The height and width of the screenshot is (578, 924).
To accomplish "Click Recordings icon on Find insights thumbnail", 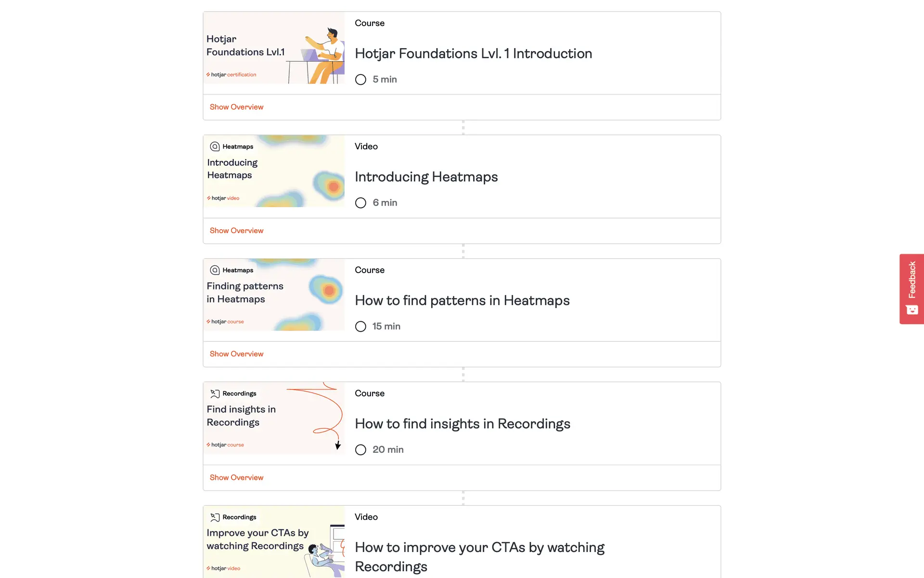I will click(x=215, y=394).
